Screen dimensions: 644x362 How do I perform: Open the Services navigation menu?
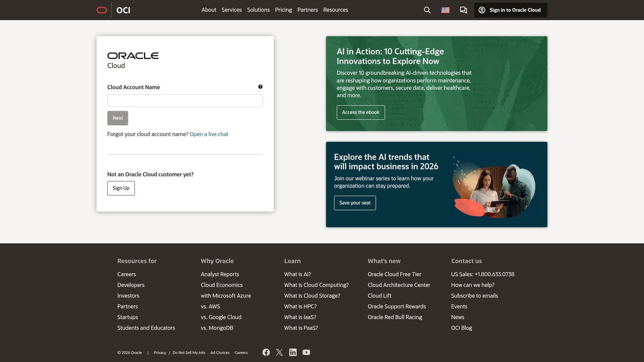[231, 10]
